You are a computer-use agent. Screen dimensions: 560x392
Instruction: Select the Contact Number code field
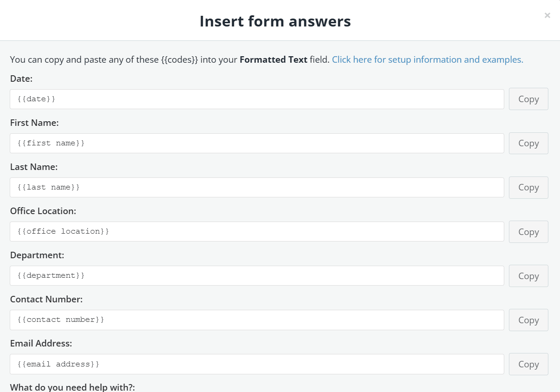[257, 320]
